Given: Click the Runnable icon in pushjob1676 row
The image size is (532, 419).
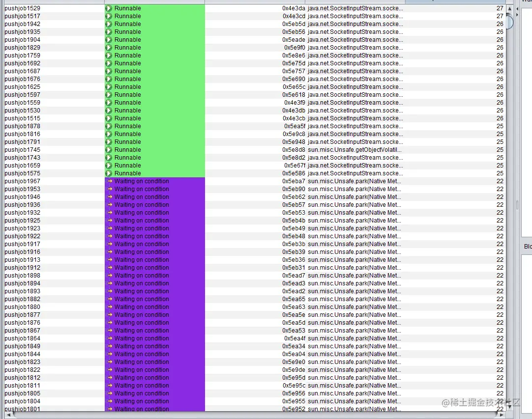Looking at the screenshot, I should pos(109,79).
